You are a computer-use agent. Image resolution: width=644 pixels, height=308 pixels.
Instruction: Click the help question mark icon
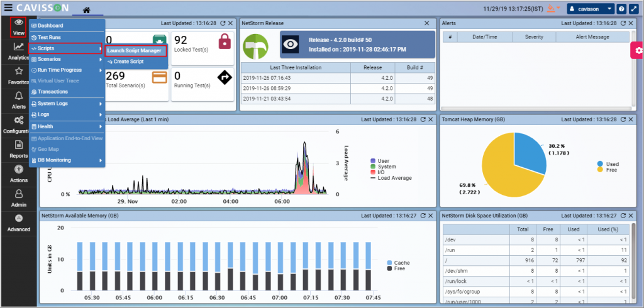point(622,9)
